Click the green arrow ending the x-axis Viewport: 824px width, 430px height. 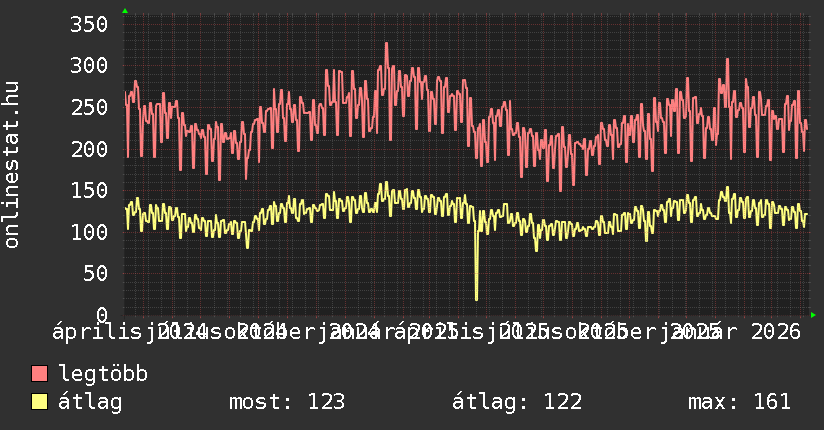813,315
